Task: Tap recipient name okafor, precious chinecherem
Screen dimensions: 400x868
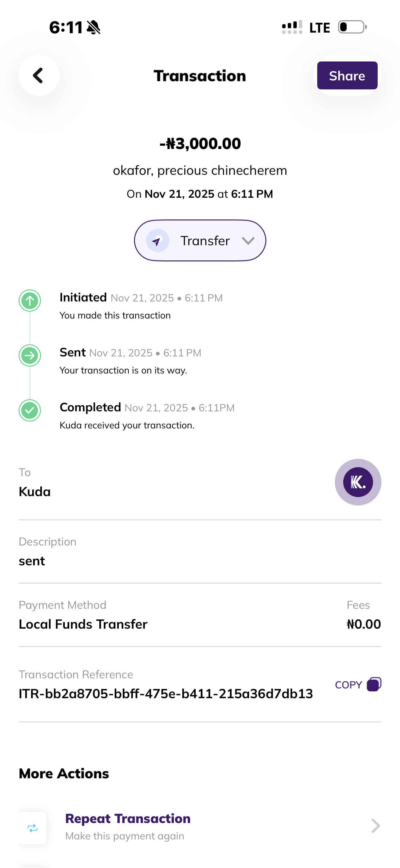Action: pyautogui.click(x=200, y=170)
